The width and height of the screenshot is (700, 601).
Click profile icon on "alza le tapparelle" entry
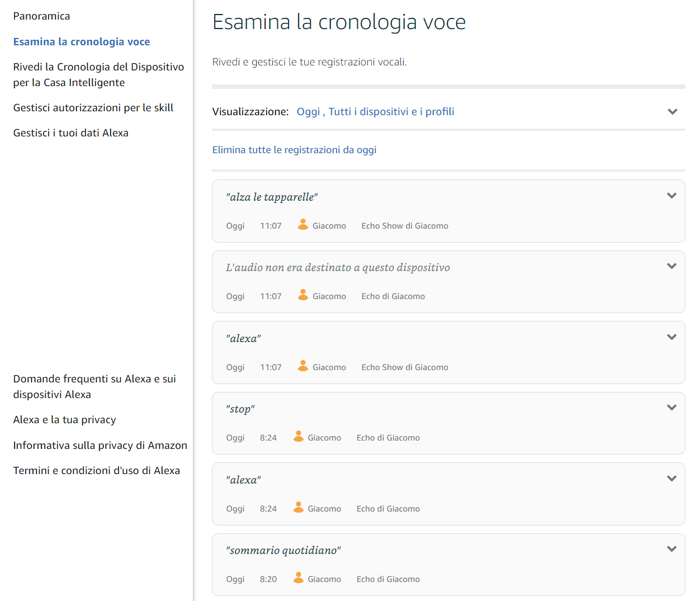pos(303,225)
